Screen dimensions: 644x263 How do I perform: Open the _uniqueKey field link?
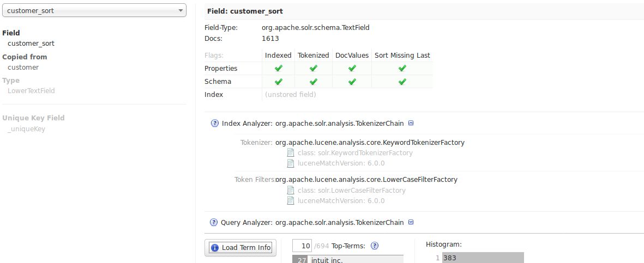[26, 129]
